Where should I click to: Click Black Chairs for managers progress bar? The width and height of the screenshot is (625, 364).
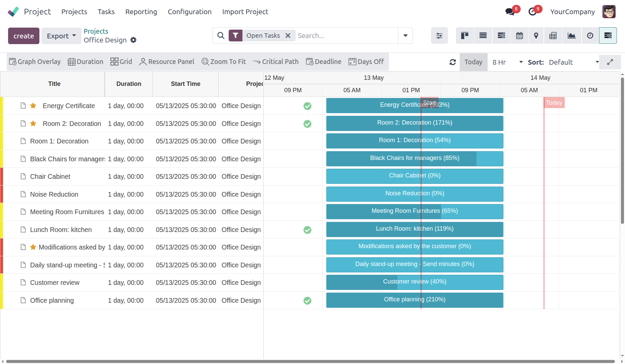coord(415,159)
